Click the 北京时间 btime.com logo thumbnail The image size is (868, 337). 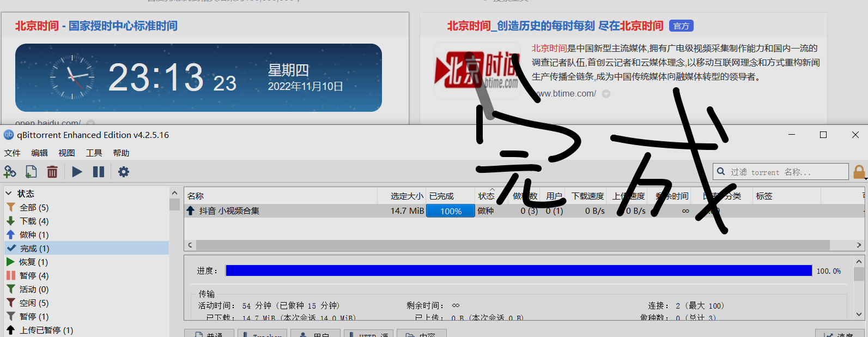point(476,71)
